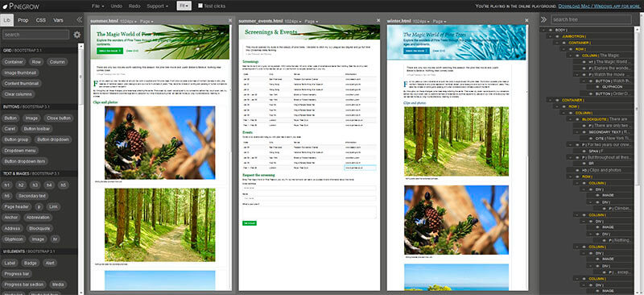Select the h3 heading component

(35, 185)
